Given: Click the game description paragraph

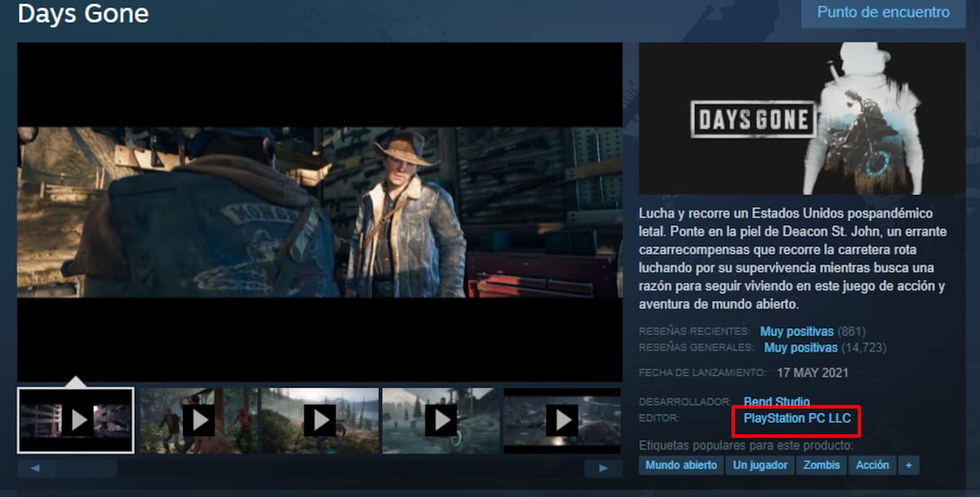Looking at the screenshot, I should (x=793, y=258).
